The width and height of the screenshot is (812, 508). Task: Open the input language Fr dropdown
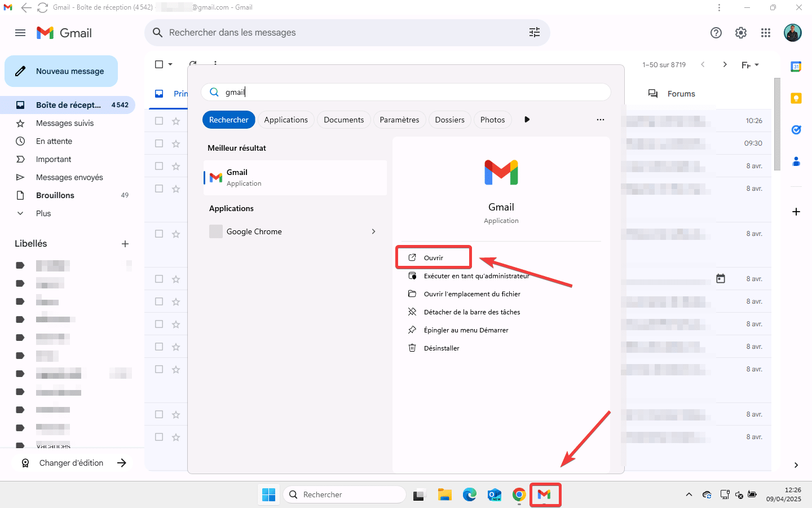(x=750, y=65)
